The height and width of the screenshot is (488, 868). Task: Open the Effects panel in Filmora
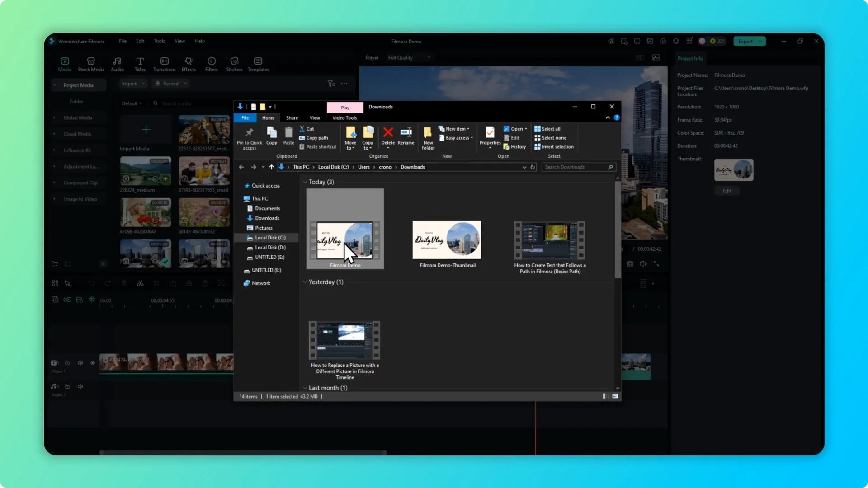[x=189, y=64]
